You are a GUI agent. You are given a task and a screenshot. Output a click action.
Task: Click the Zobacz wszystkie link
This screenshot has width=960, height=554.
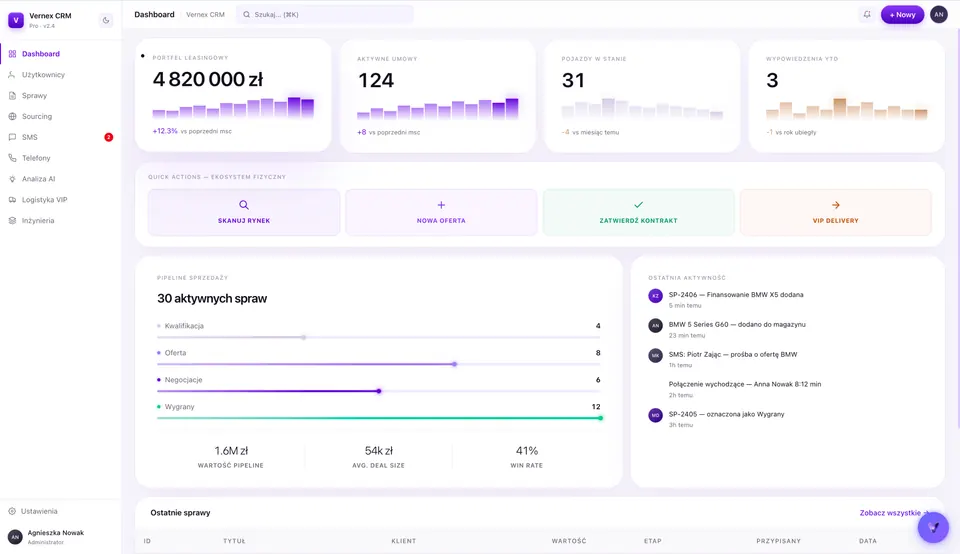894,513
